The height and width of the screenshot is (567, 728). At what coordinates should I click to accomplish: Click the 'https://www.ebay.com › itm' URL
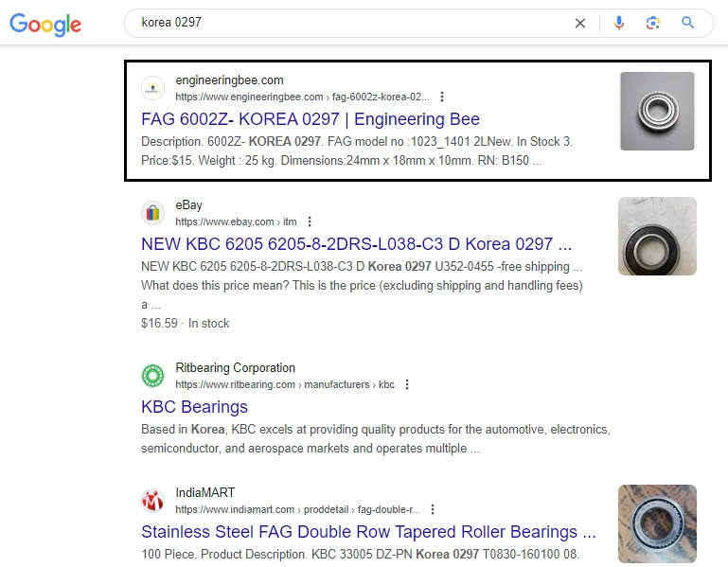(x=236, y=221)
